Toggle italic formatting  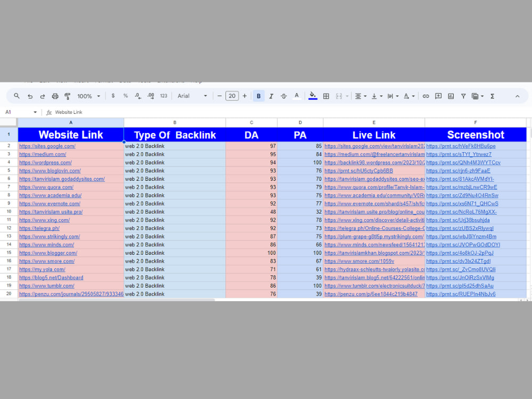[271, 96]
